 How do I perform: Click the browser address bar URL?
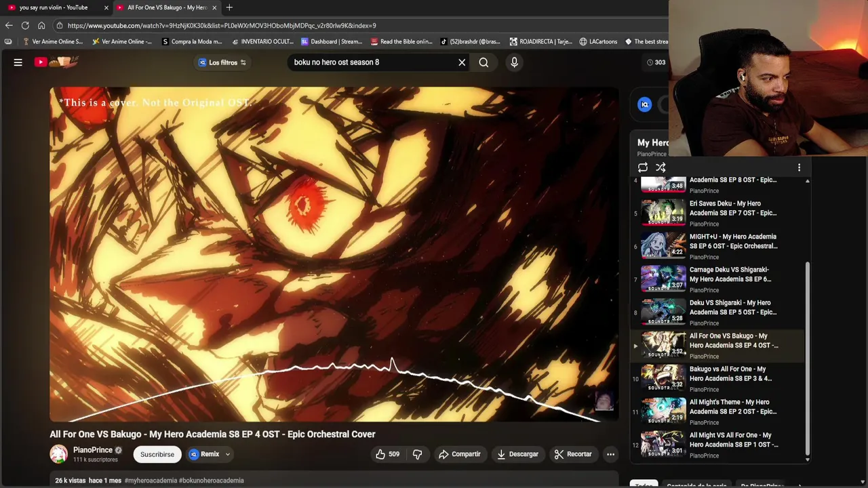(x=222, y=26)
